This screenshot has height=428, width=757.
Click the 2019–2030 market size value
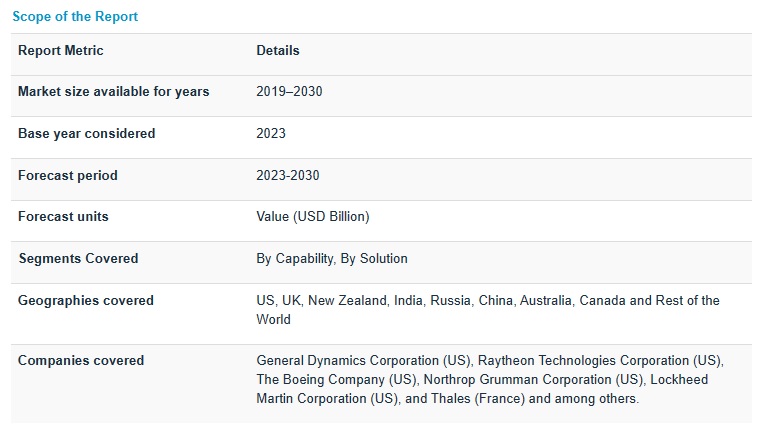[x=289, y=92]
